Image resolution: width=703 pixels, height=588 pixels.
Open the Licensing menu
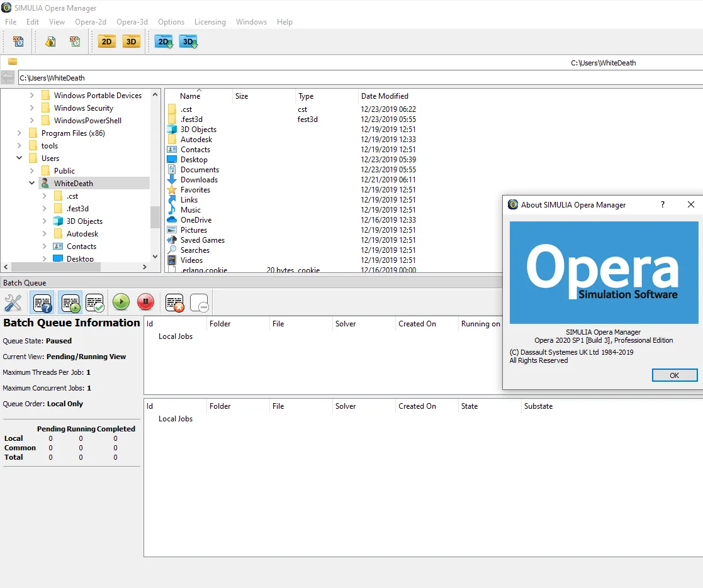point(210,22)
